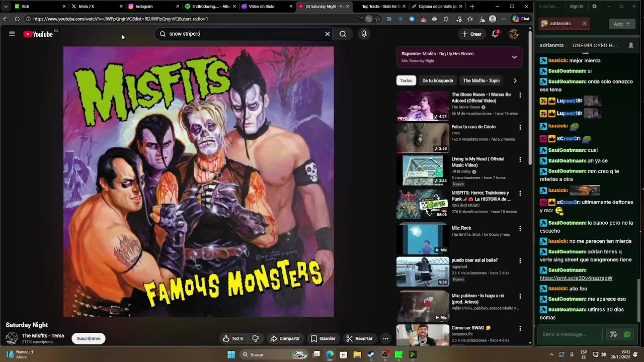This screenshot has width=644, height=362.
Task: Open browser settings and more ellipsis
Action: click(504, 19)
